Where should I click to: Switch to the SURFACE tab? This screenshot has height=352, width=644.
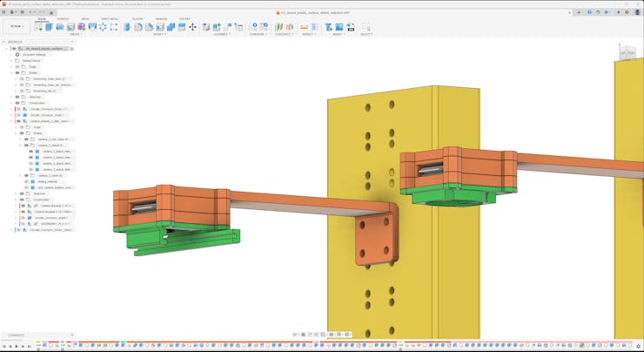(64, 18)
